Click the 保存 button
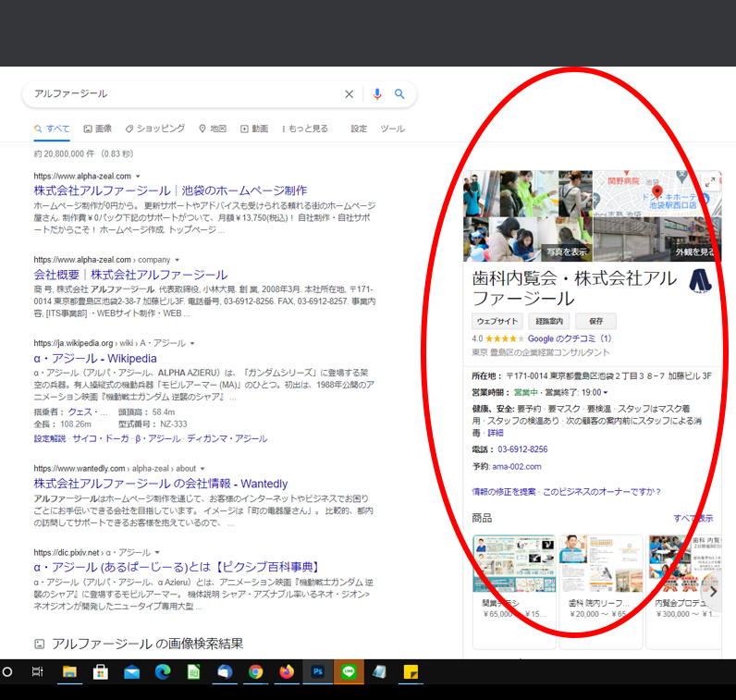This screenshot has width=736, height=700. click(x=595, y=321)
